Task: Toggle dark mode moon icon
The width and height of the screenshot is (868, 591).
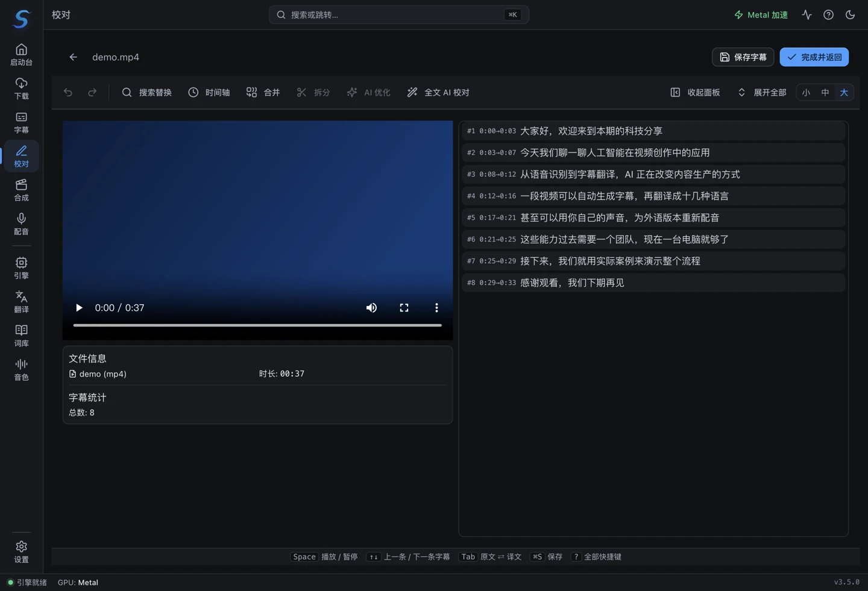Action: [850, 15]
